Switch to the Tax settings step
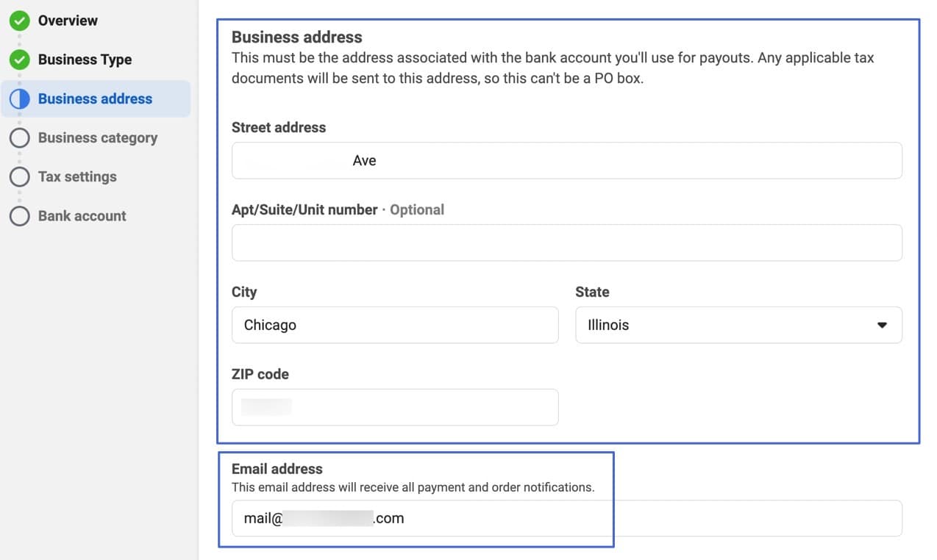 pos(76,176)
